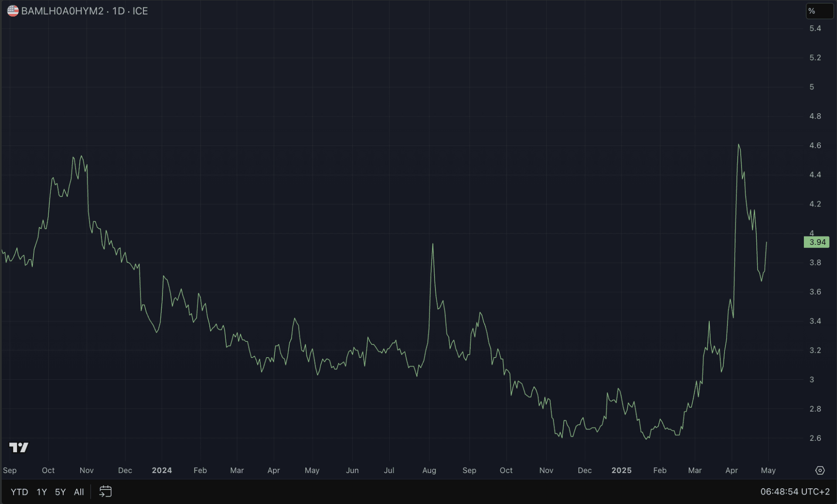Image resolution: width=837 pixels, height=504 pixels.
Task: Click the 5.4 value on the price scale
Action: [x=815, y=28]
